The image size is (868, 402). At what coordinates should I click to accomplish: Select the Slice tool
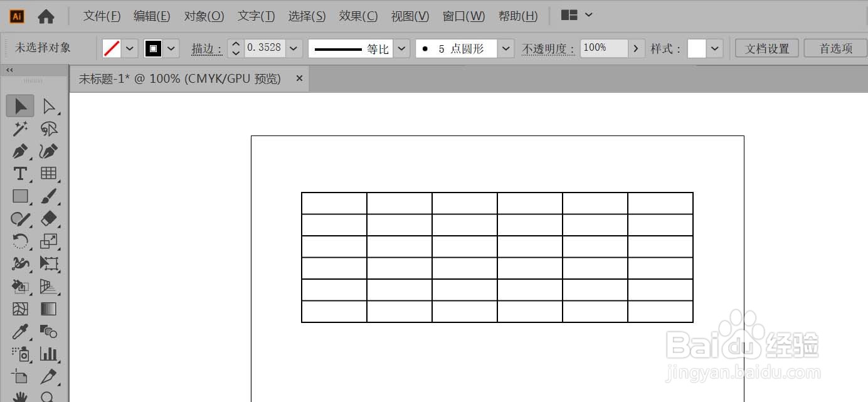(49, 377)
